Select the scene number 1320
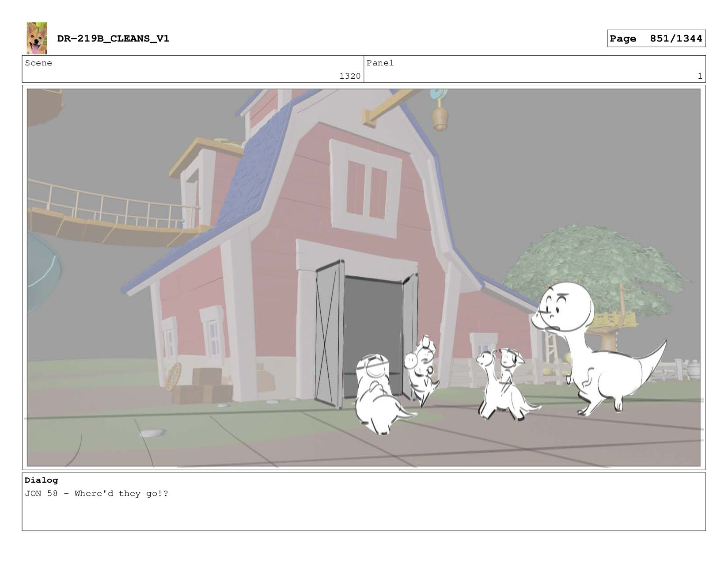The height and width of the screenshot is (564, 728). click(350, 76)
